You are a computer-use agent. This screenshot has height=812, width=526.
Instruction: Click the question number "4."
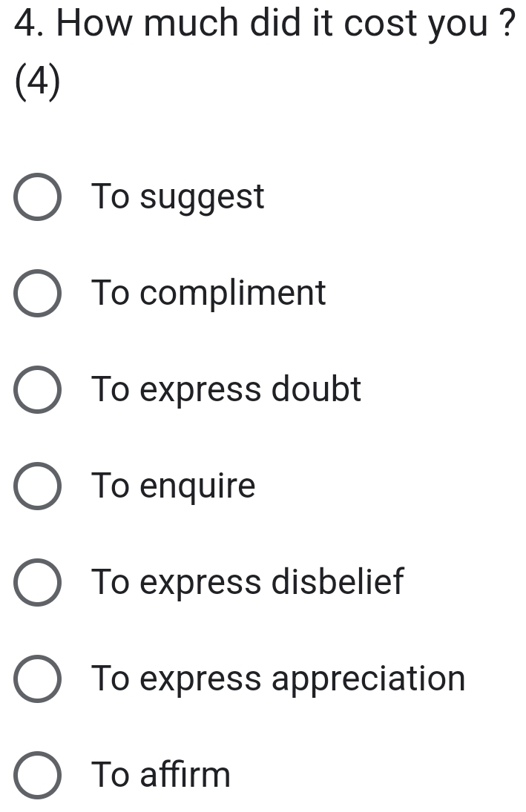click(30, 24)
